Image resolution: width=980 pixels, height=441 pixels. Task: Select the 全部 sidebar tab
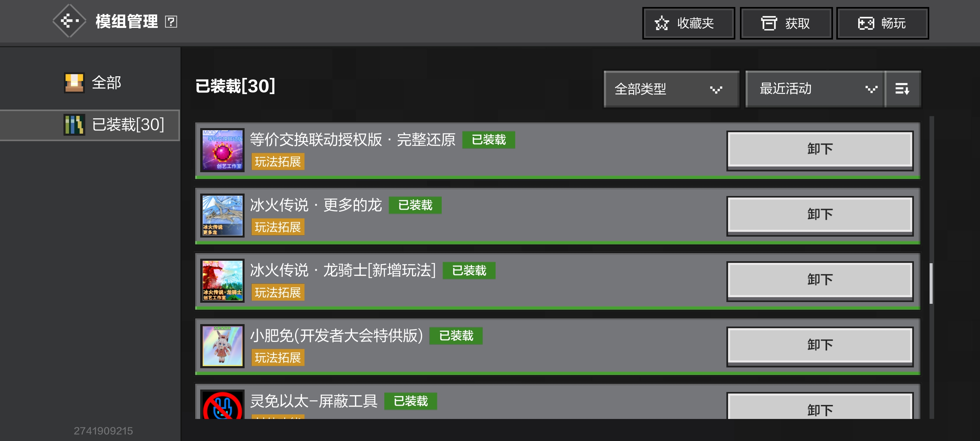93,83
